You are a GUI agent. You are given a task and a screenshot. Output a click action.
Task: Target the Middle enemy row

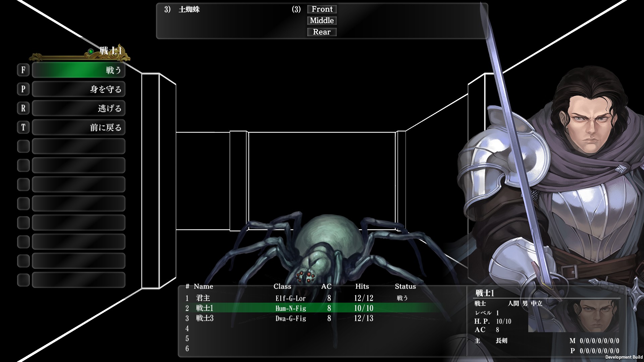tap(322, 21)
